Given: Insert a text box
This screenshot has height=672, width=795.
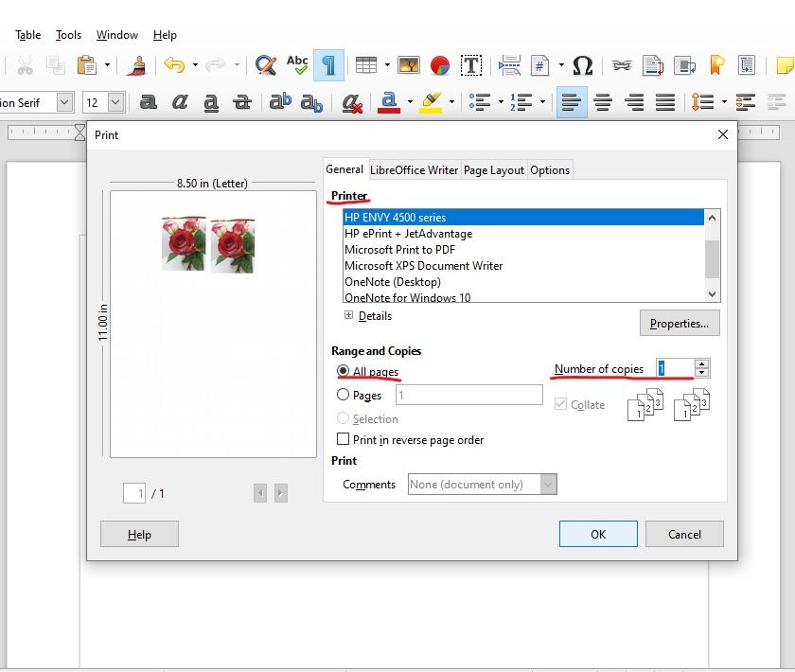Looking at the screenshot, I should [470, 66].
